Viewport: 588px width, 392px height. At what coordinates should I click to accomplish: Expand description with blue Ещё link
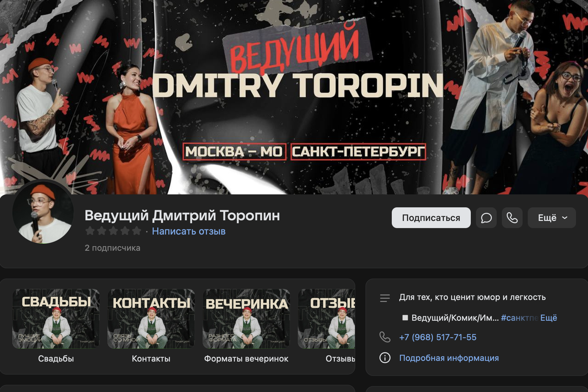pos(548,318)
